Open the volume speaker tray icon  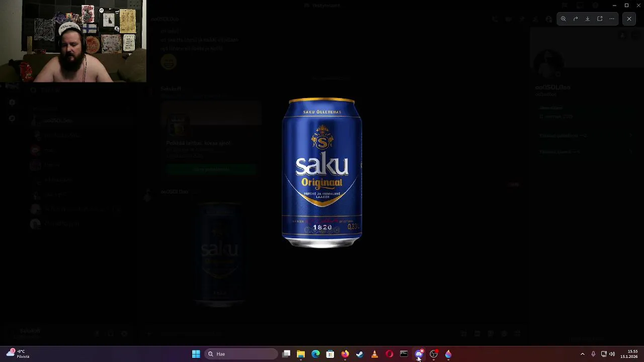tap(612, 354)
